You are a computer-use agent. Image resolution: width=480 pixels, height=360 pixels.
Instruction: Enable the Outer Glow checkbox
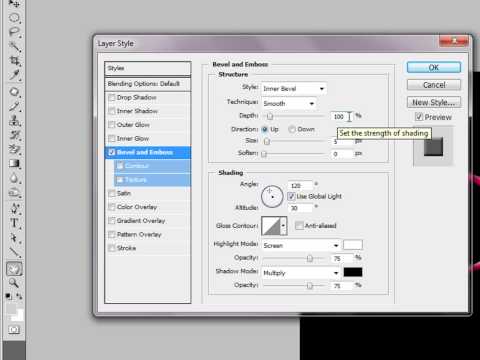(x=111, y=125)
